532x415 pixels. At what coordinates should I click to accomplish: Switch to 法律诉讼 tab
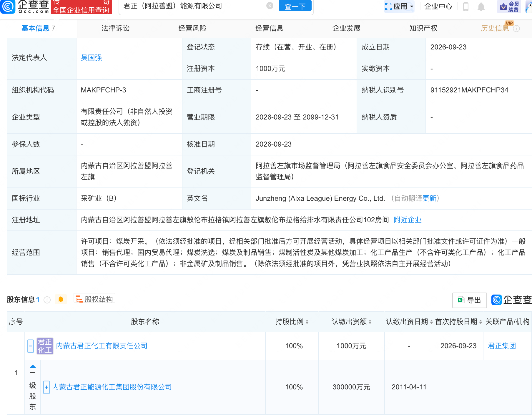tap(115, 28)
